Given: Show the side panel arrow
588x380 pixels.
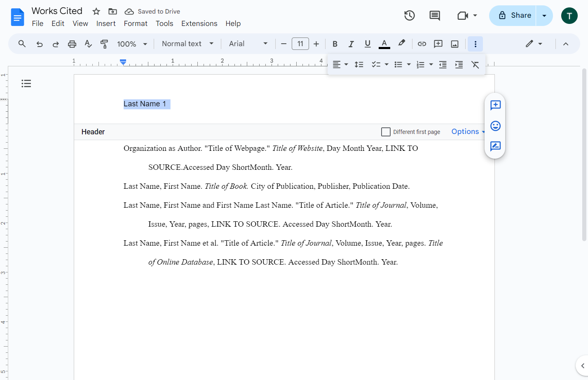Looking at the screenshot, I should [582, 366].
